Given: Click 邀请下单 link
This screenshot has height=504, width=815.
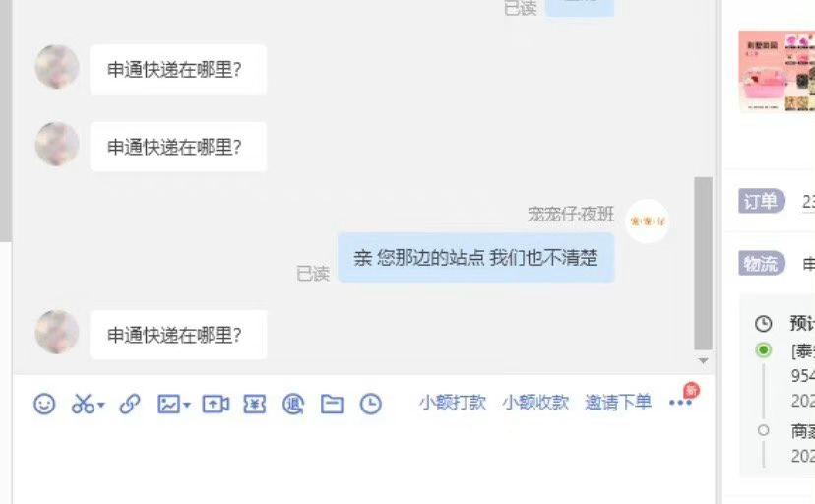Looking at the screenshot, I should 618,403.
